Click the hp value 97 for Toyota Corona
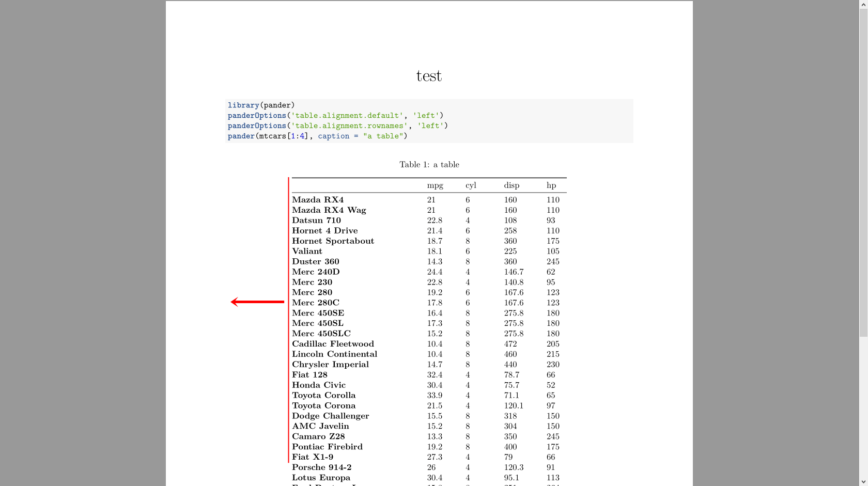This screenshot has width=868, height=486. click(551, 406)
